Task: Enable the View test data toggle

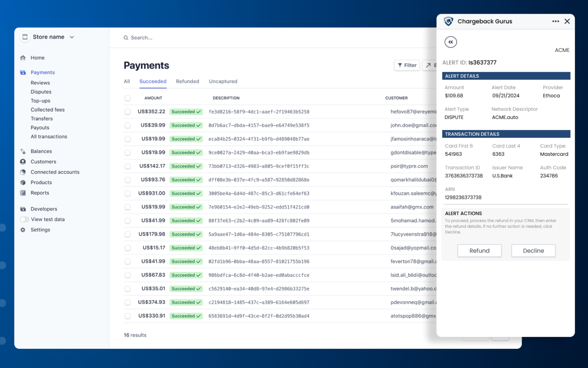Action: point(24,219)
